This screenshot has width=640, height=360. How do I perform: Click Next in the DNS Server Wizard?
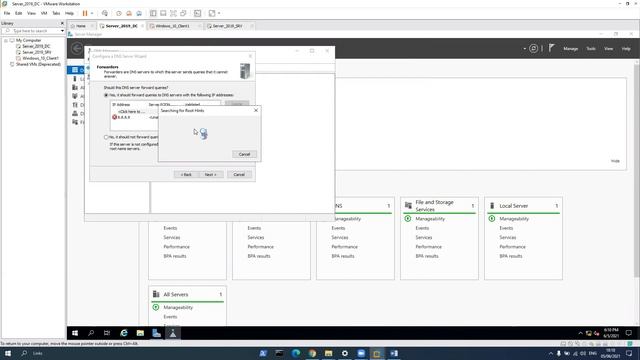point(211,174)
